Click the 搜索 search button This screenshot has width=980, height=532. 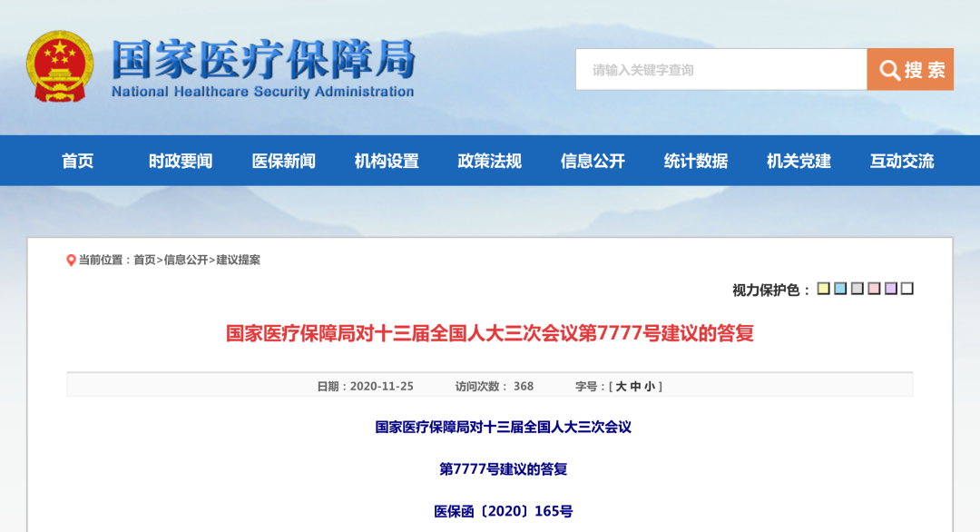pyautogui.click(x=910, y=70)
